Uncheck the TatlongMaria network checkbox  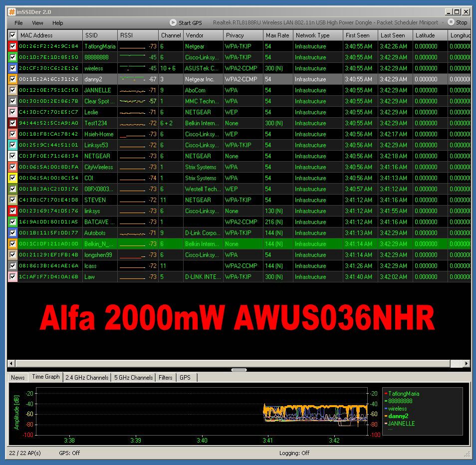(x=12, y=46)
